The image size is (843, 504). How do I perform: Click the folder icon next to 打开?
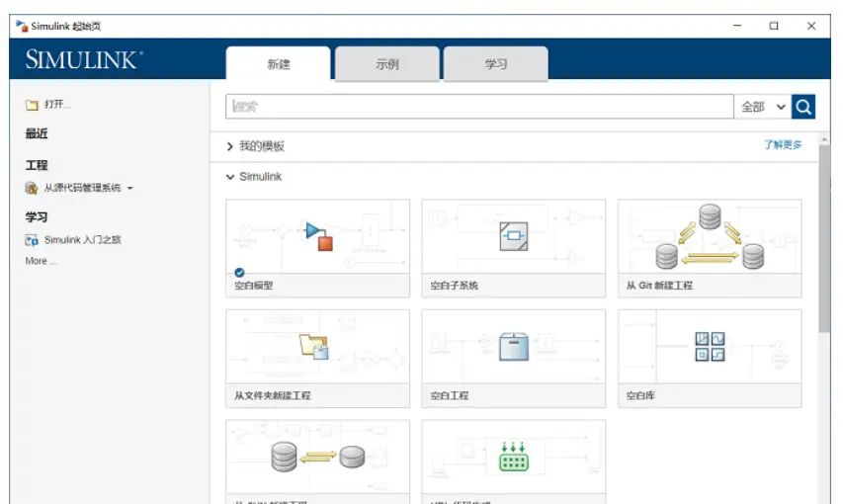click(x=32, y=105)
